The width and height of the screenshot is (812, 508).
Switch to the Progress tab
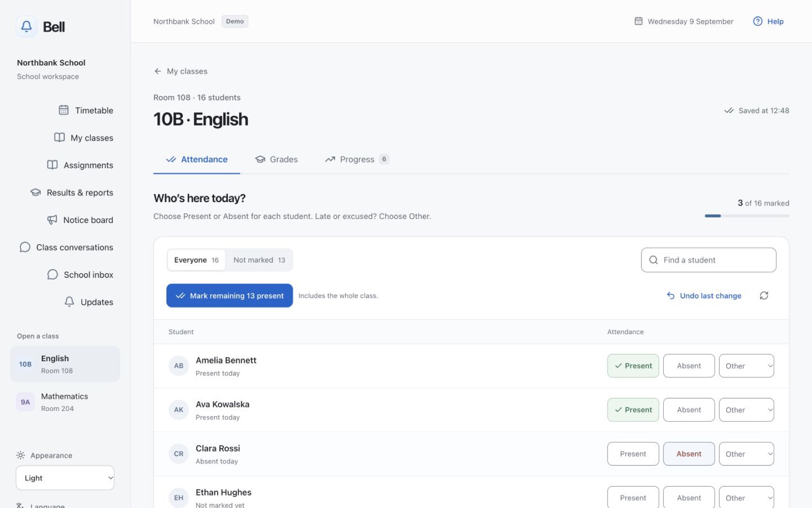(x=357, y=160)
